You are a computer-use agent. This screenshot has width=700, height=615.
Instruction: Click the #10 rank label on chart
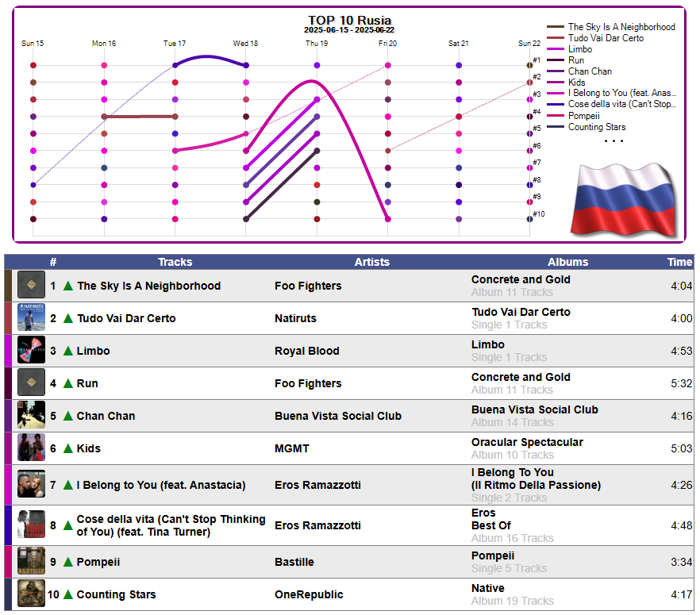point(538,213)
